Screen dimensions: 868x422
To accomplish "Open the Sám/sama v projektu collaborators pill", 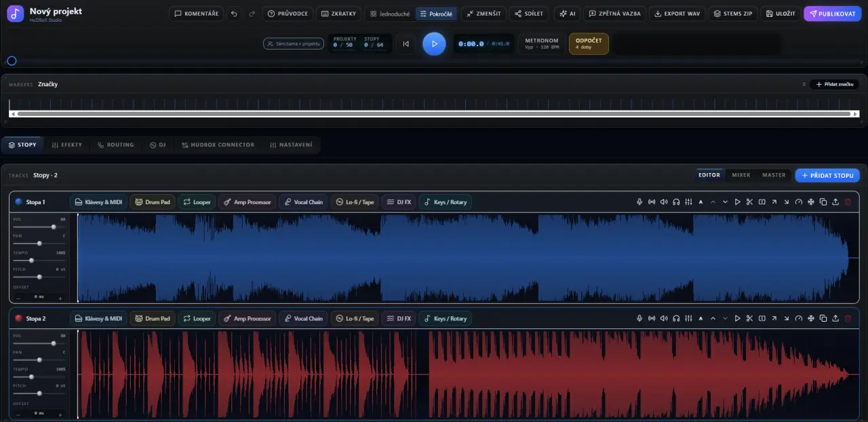I will 294,43.
